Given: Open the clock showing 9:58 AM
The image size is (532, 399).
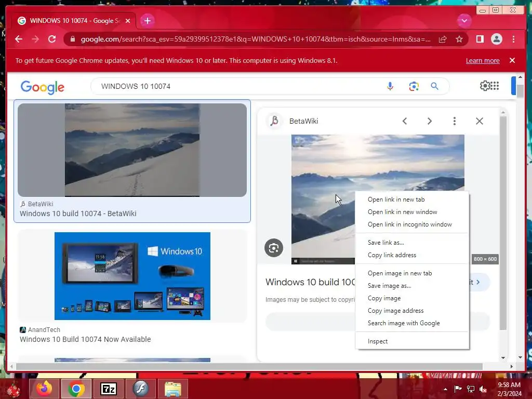Looking at the screenshot, I should [509, 389].
